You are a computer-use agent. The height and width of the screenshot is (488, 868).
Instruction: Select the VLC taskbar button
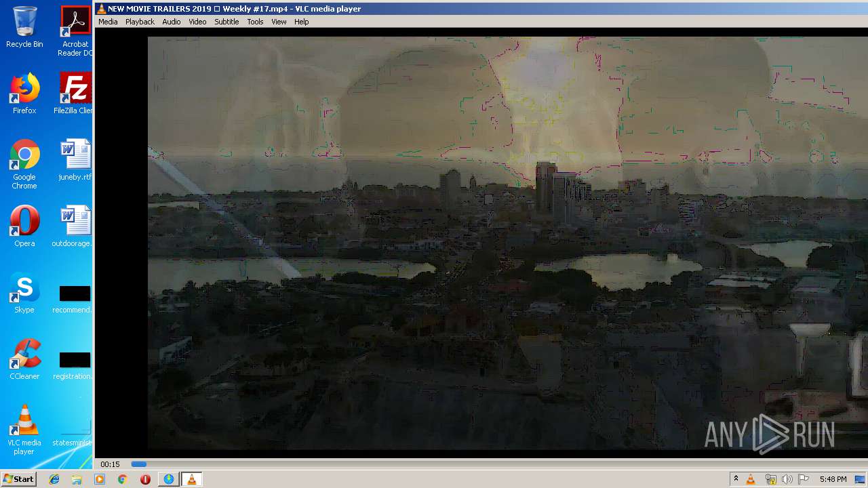(x=191, y=479)
